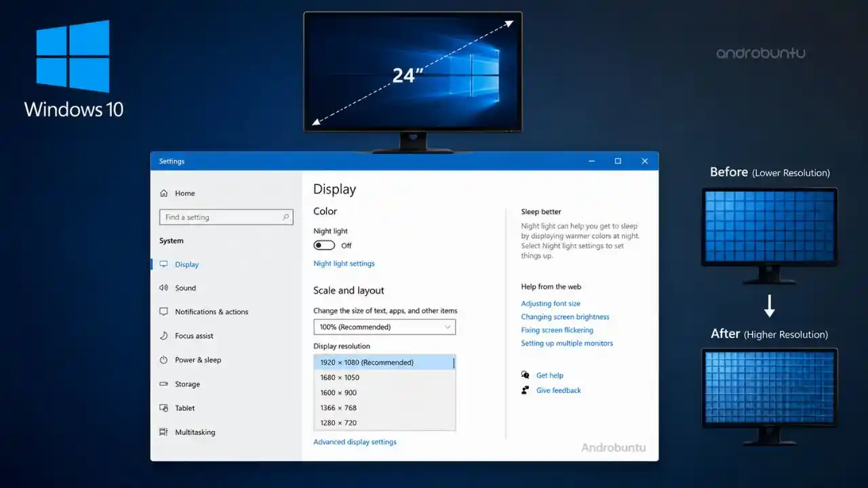
Task: Click the Color section heading
Action: [x=325, y=211]
